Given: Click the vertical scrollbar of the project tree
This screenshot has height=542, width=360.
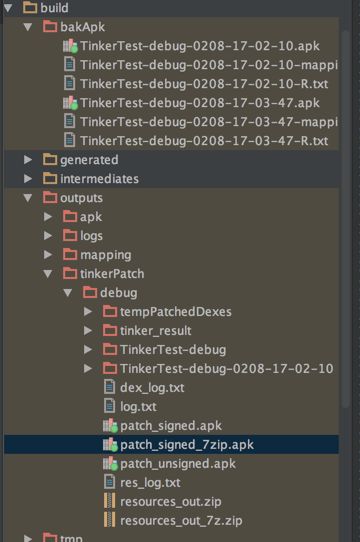Looking at the screenshot, I should coord(346,218).
